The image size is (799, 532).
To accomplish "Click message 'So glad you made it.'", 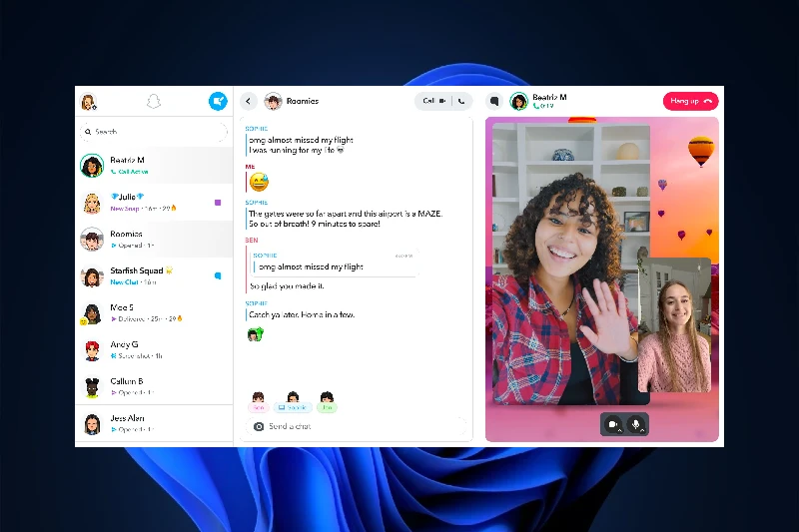I will tap(287, 286).
